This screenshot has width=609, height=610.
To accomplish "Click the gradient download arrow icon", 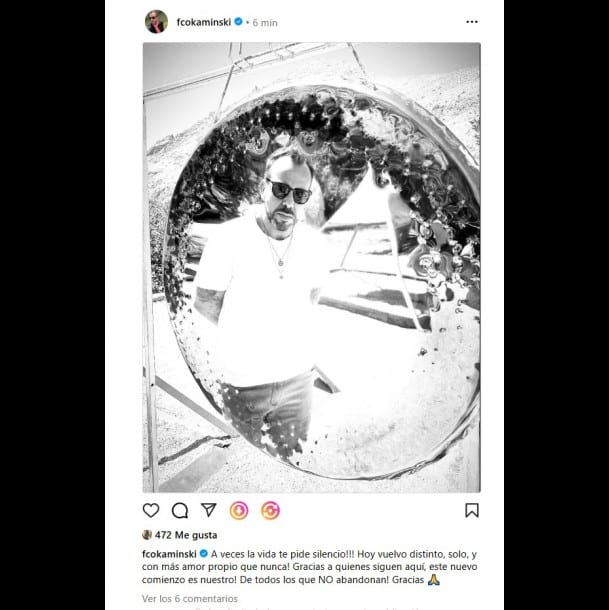I will [x=239, y=510].
